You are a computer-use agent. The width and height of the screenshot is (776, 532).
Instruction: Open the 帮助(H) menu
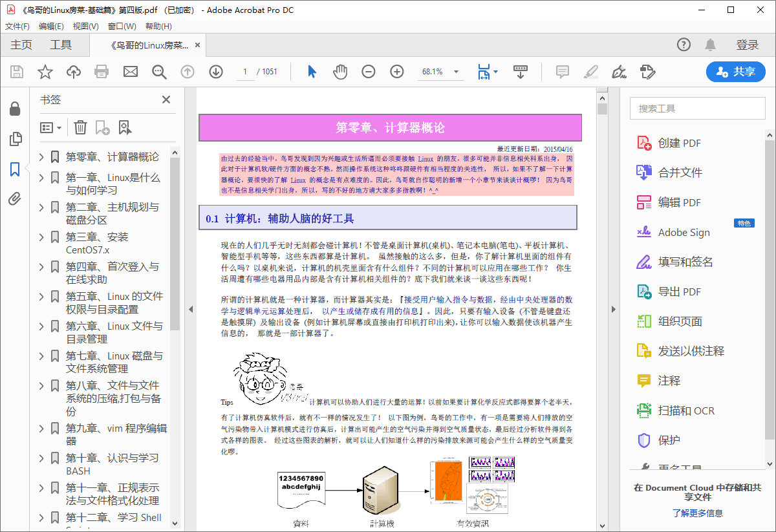coord(158,27)
